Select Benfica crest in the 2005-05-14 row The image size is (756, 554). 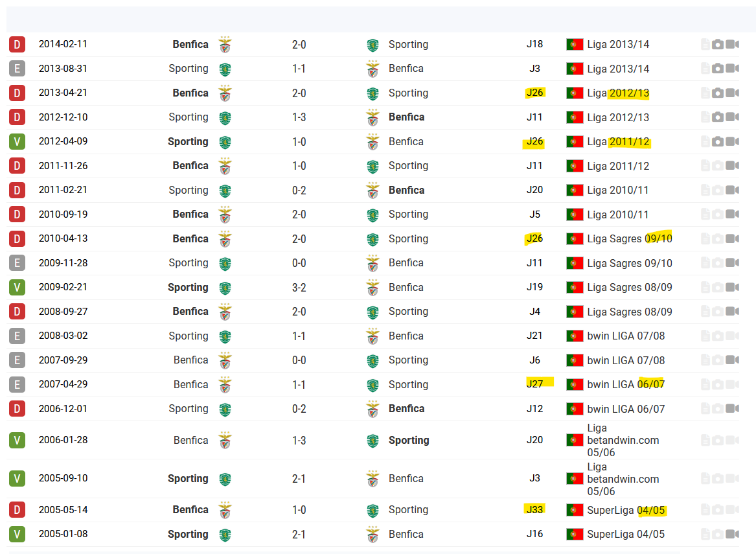[225, 510]
